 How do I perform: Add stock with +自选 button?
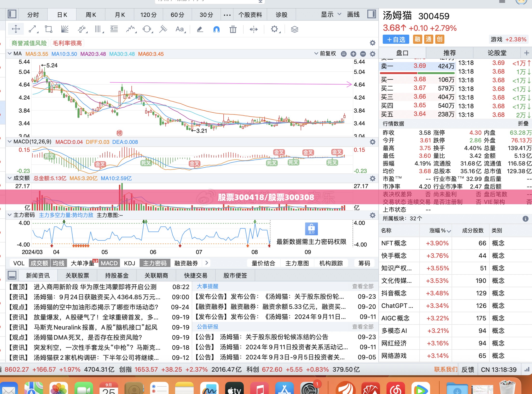(x=396, y=39)
